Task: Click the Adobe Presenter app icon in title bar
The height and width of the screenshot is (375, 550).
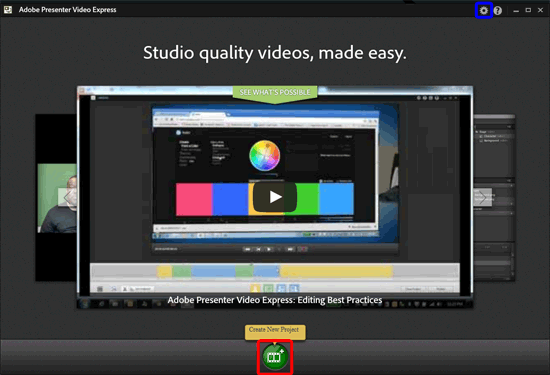Action: pos(8,10)
